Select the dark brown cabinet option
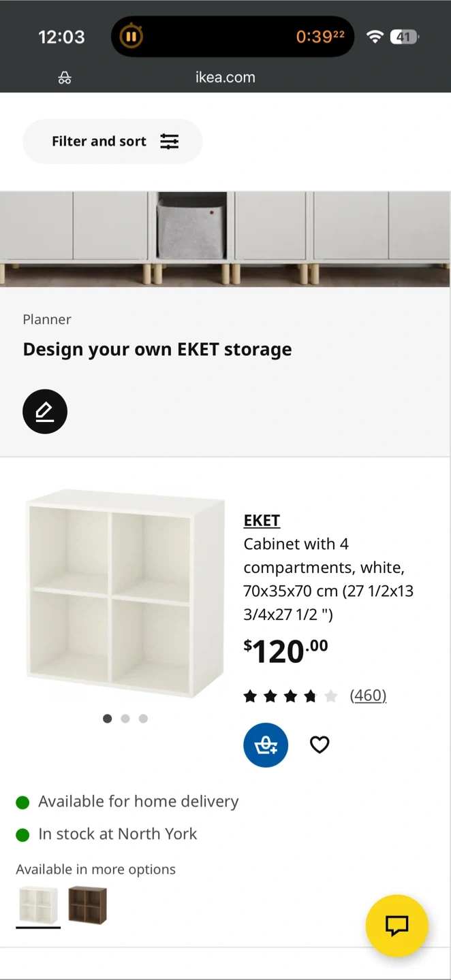 pos(87,905)
